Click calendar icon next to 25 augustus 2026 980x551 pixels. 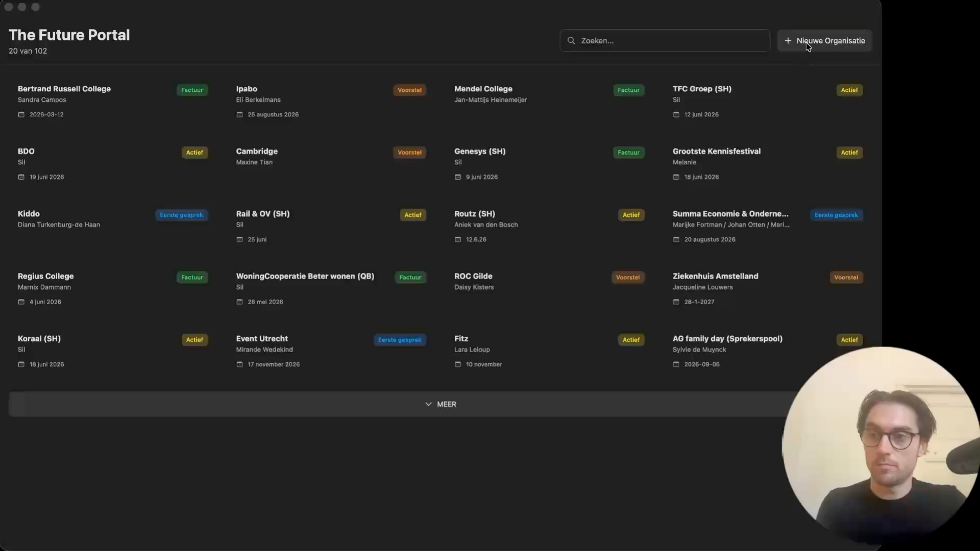coord(239,115)
